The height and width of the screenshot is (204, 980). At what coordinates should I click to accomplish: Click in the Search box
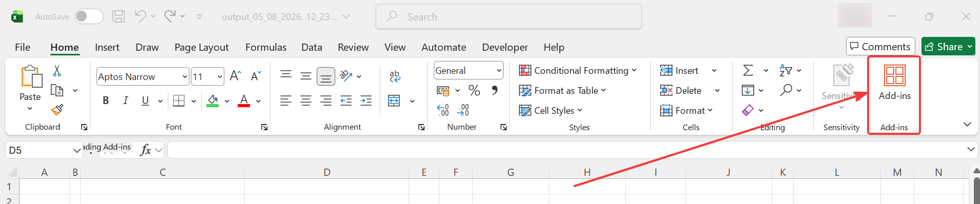(x=509, y=17)
